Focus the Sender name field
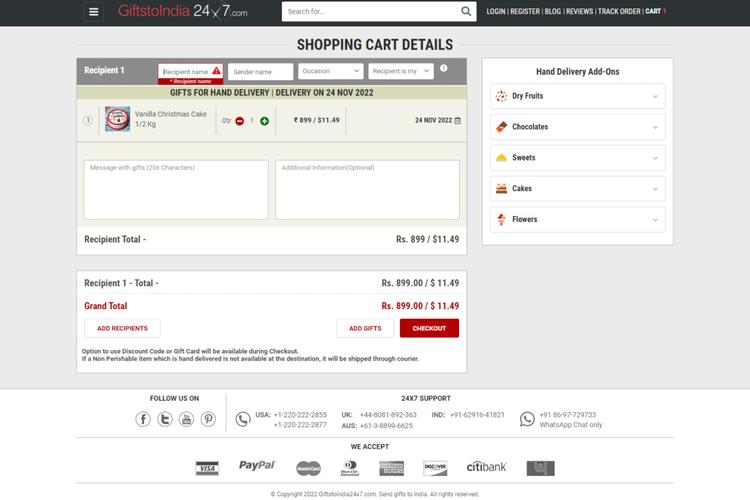750x500 pixels. tap(260, 72)
